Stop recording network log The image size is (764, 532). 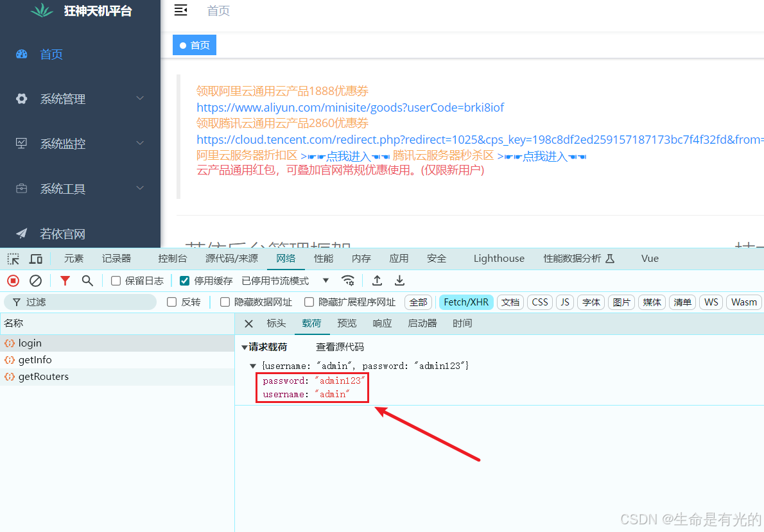13,280
